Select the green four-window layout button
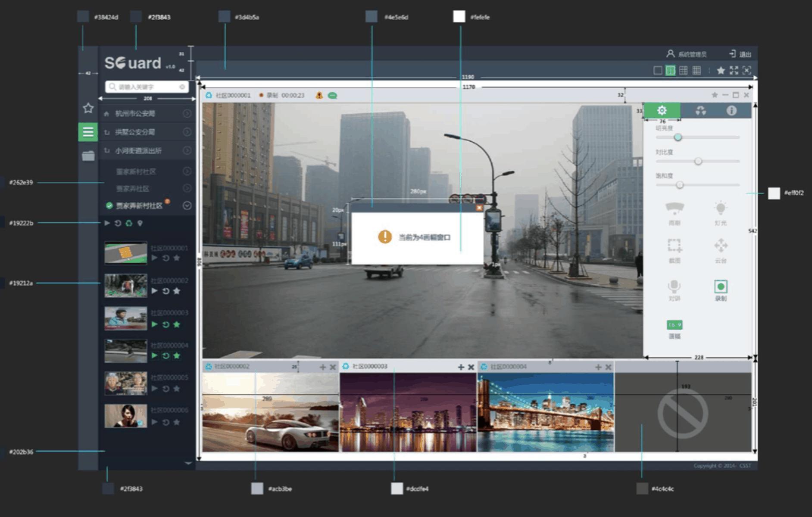 tap(671, 70)
